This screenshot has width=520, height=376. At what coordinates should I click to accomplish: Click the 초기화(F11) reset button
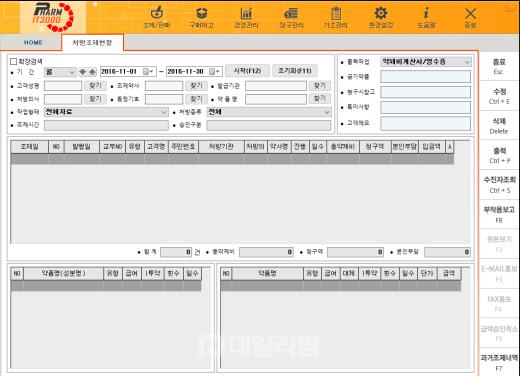point(295,71)
